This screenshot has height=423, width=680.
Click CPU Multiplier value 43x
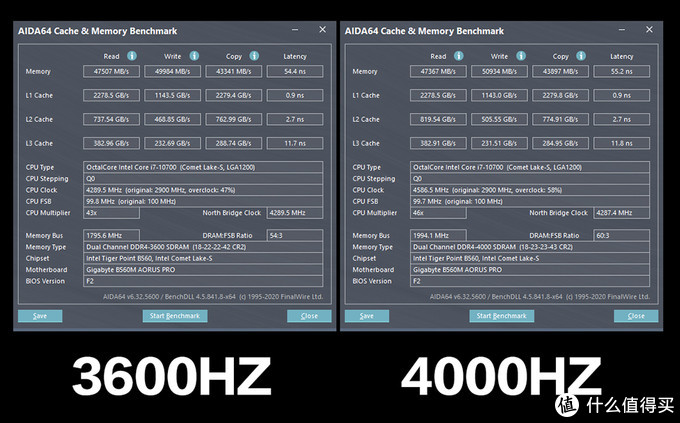click(111, 213)
